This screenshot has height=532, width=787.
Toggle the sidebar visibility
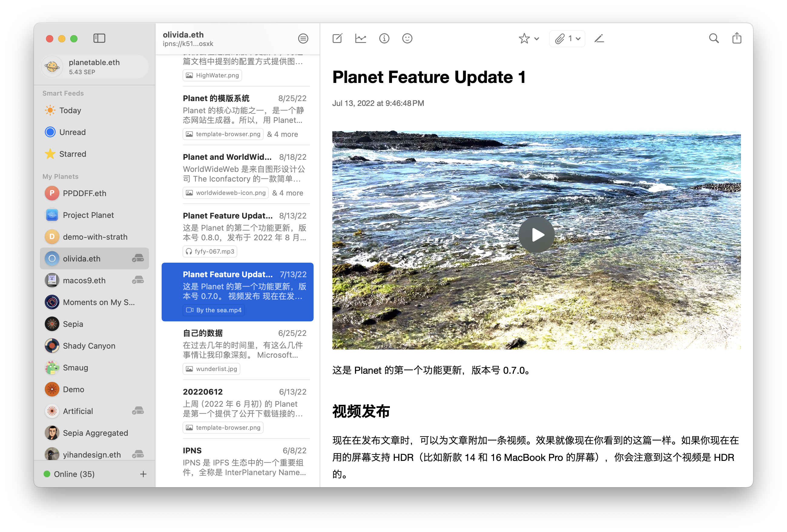[x=99, y=38]
